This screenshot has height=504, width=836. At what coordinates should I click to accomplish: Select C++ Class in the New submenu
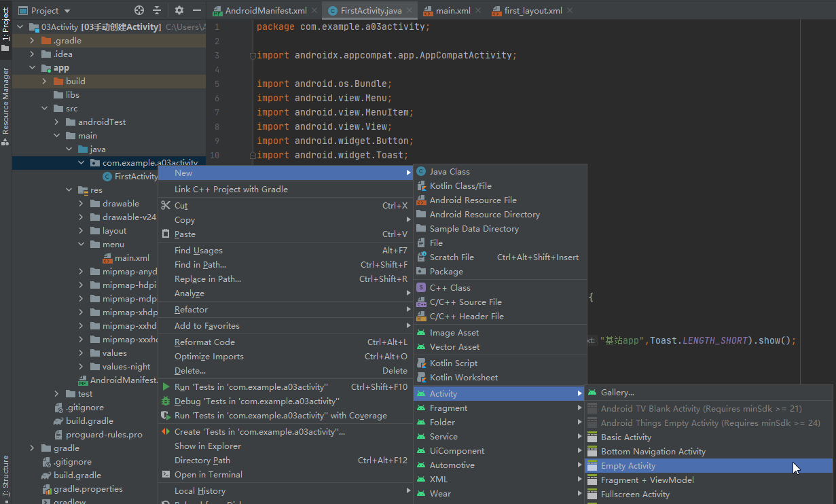coord(500,288)
